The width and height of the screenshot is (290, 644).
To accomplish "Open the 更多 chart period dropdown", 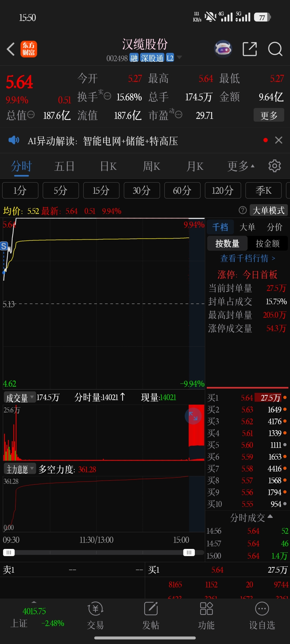I will [241, 166].
